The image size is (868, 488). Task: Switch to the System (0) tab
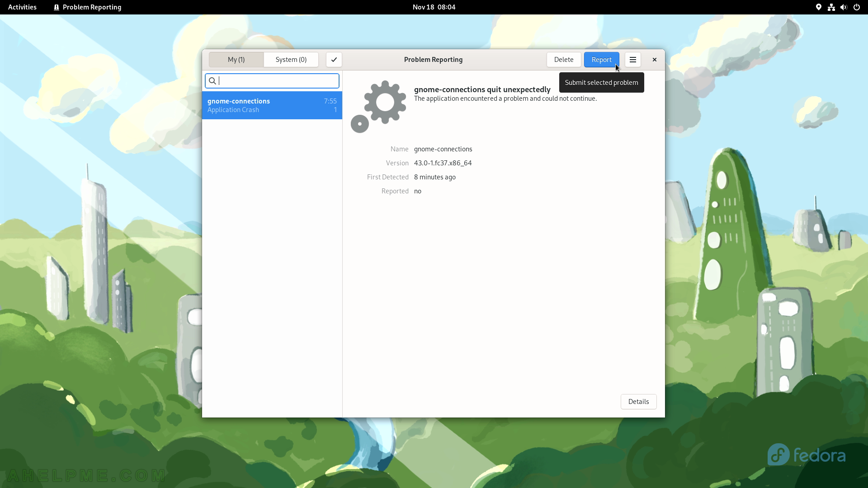291,60
